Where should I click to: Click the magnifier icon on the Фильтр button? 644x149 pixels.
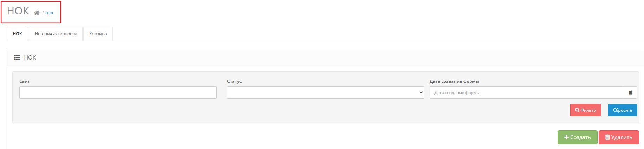(577, 110)
